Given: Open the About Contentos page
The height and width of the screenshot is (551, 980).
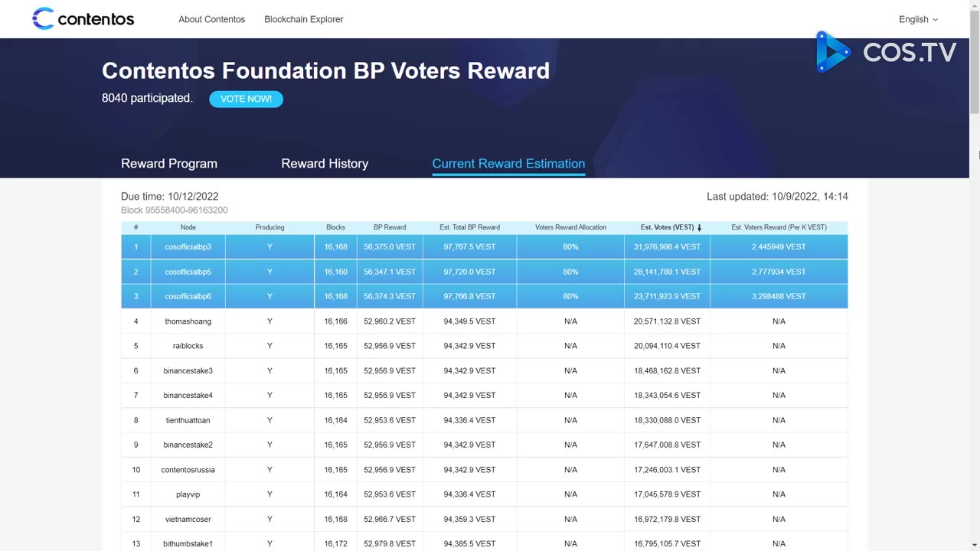Looking at the screenshot, I should coord(212,19).
